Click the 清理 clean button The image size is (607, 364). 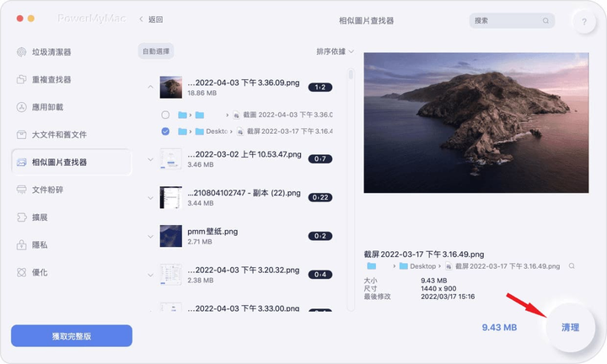click(570, 327)
